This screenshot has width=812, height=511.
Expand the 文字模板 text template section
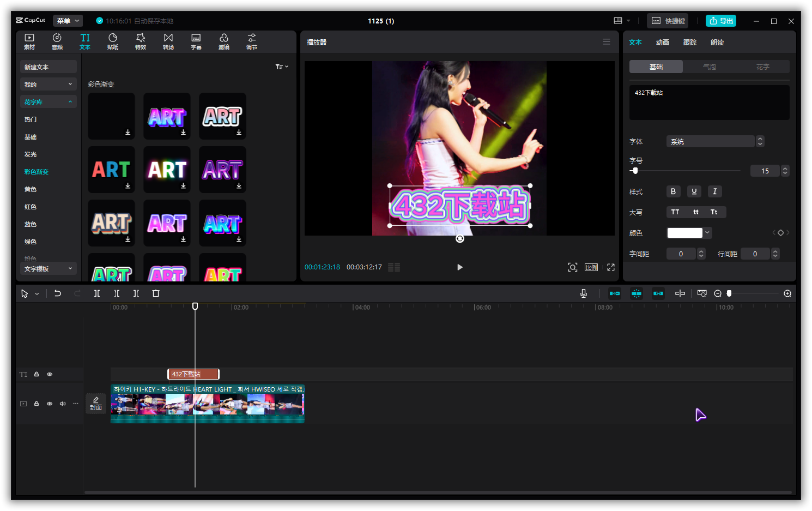tap(48, 269)
